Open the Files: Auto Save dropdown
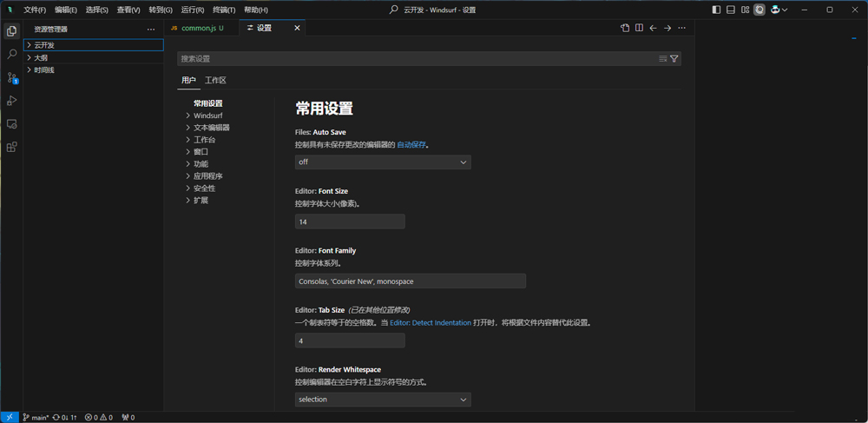The height and width of the screenshot is (423, 868). (x=383, y=162)
